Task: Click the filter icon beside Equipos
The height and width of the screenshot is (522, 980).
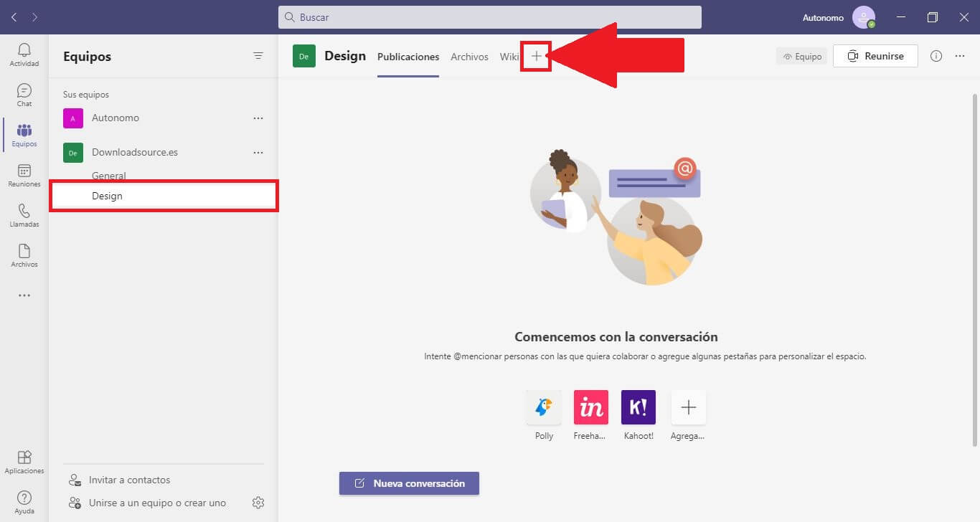Action: click(x=258, y=56)
